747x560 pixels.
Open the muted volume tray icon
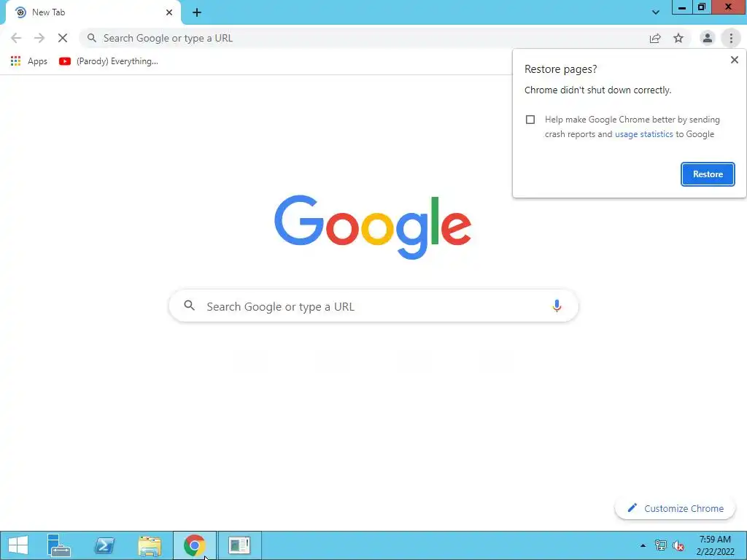click(678, 545)
